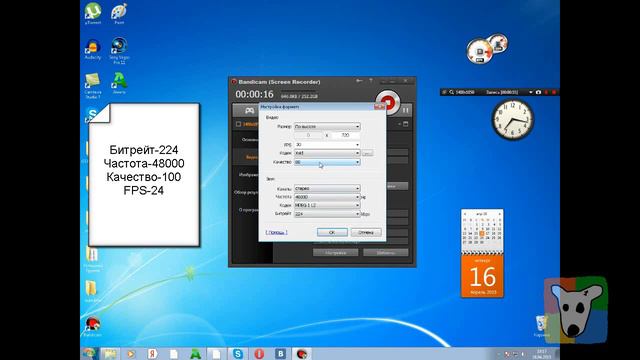640x360 pixels.
Task: Click the help question mark in the Bandicam title bar
Action: tap(371, 81)
